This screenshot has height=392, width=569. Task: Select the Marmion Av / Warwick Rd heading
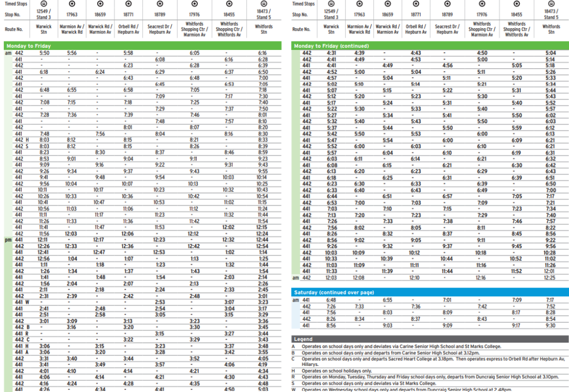tap(72, 27)
